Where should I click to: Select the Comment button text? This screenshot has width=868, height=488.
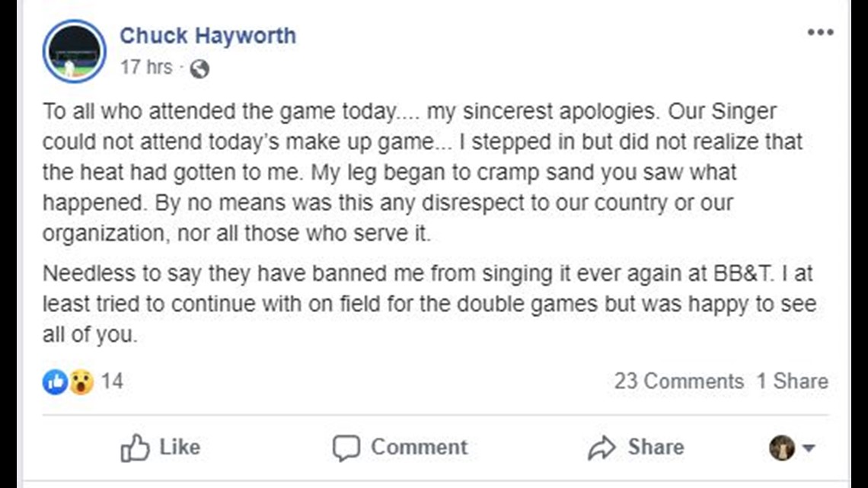pos(419,447)
